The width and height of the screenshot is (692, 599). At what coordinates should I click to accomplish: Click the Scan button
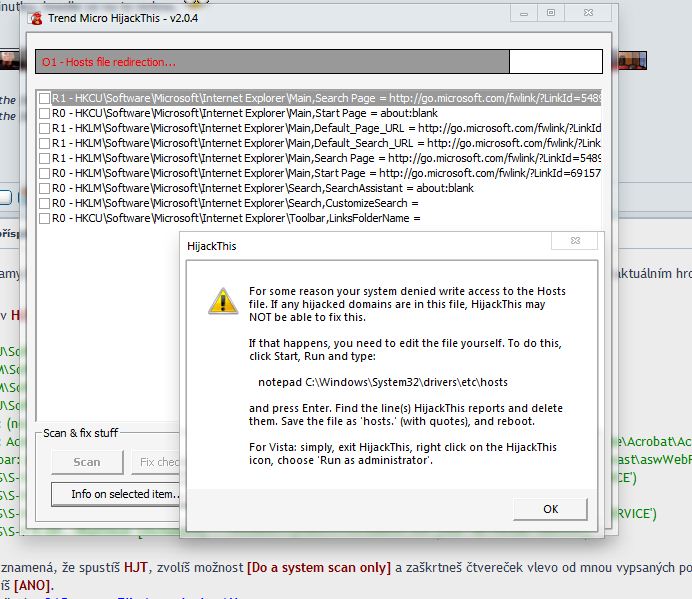(87, 462)
